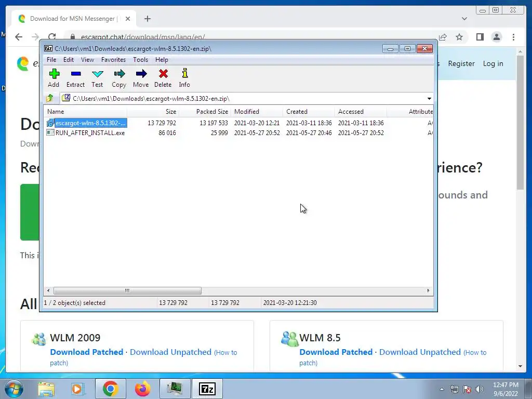The height and width of the screenshot is (399, 532).
Task: Click the volume speaker tray icon
Action: point(480,389)
